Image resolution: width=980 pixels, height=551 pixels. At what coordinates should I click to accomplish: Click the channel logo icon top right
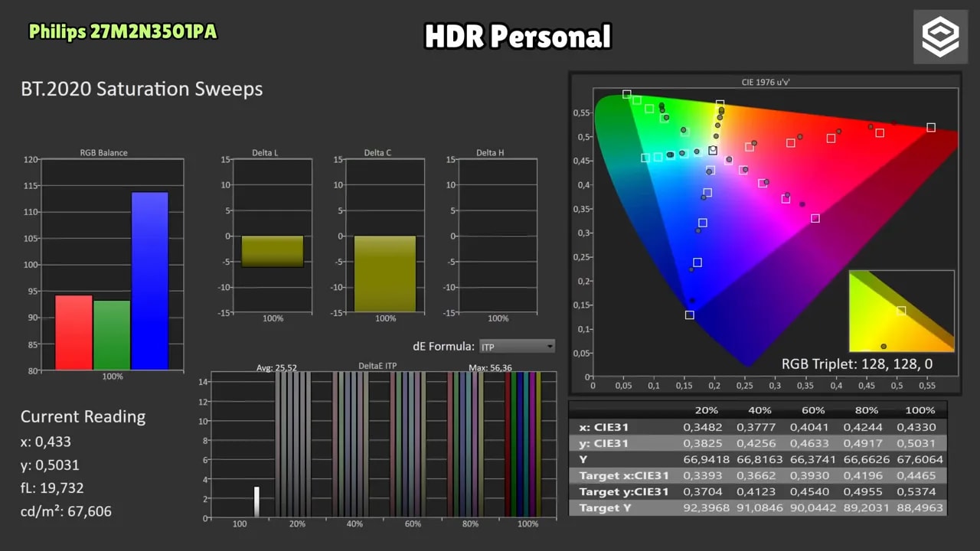[x=939, y=36]
